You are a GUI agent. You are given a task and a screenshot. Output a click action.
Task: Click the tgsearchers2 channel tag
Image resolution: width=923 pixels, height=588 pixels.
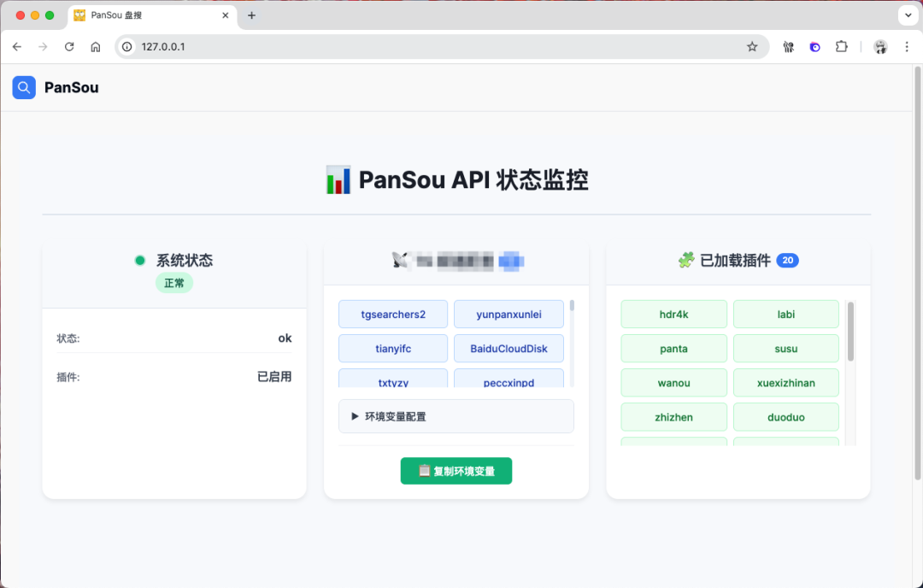[393, 315]
